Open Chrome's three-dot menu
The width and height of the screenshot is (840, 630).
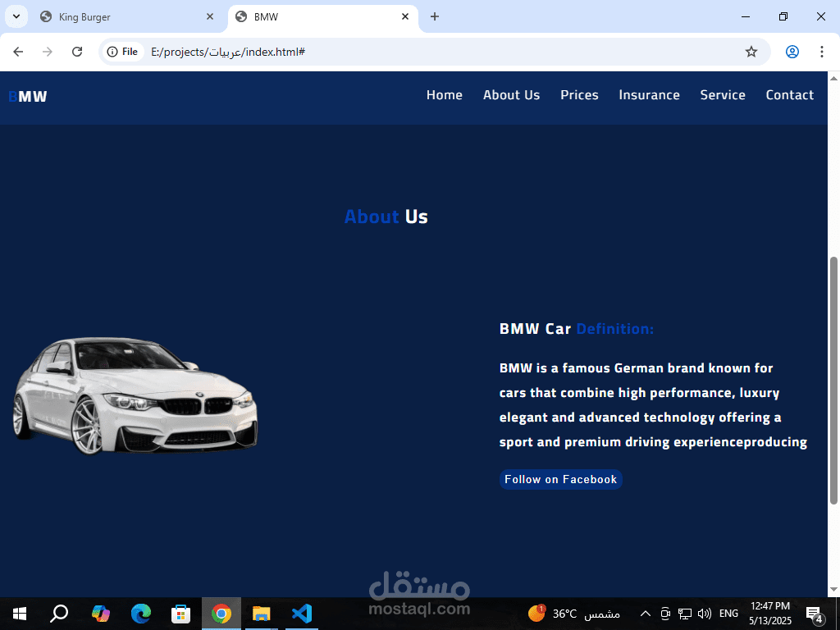pyautogui.click(x=821, y=52)
